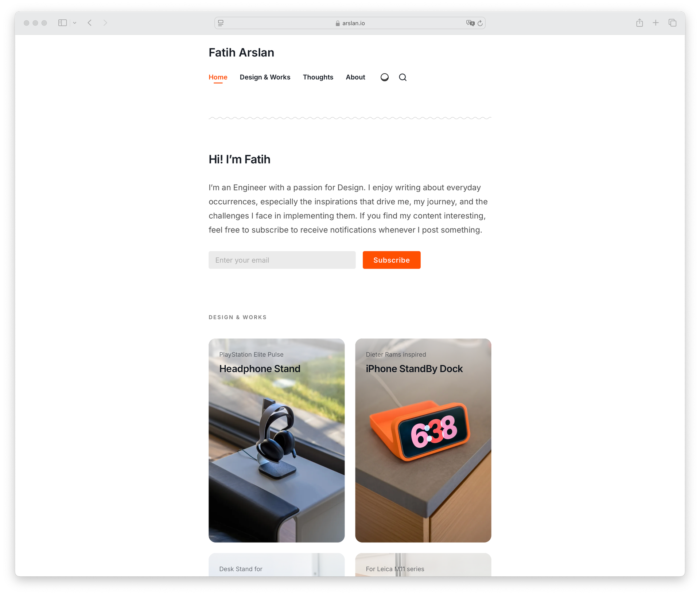Click the reload page icon
Viewport: 700px width, 595px height.
(481, 23)
